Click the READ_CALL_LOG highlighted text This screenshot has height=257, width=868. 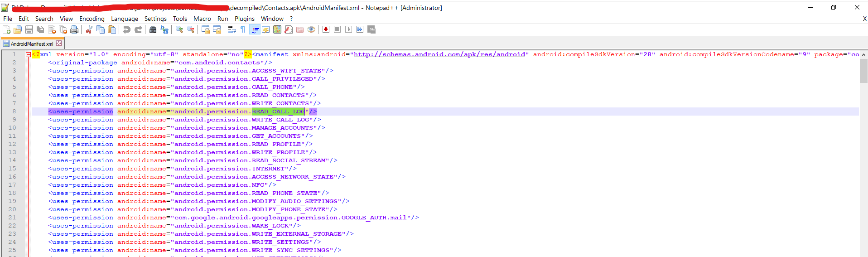[278, 112]
